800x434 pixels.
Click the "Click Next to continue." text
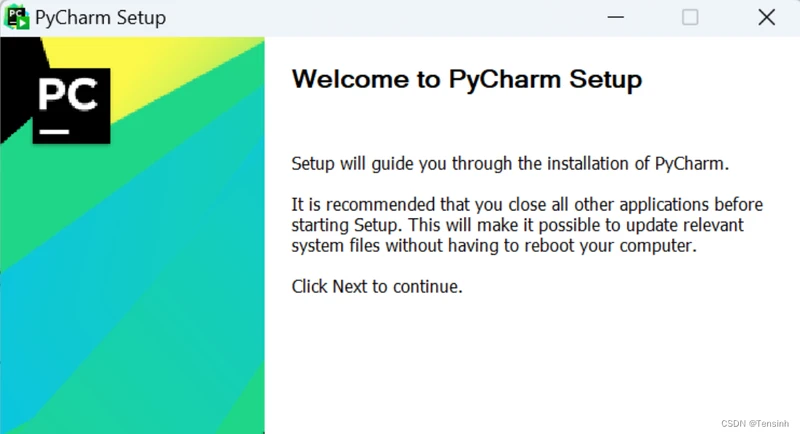pyautogui.click(x=377, y=287)
